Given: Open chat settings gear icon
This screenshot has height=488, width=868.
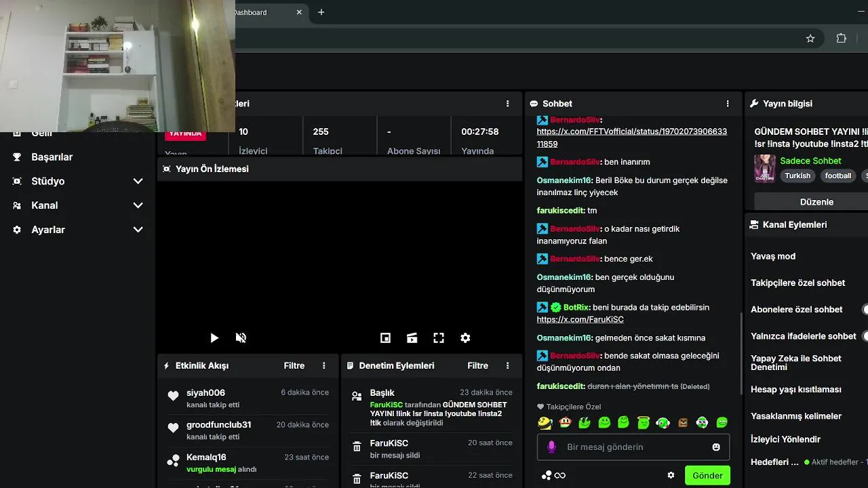Looking at the screenshot, I should [671, 475].
